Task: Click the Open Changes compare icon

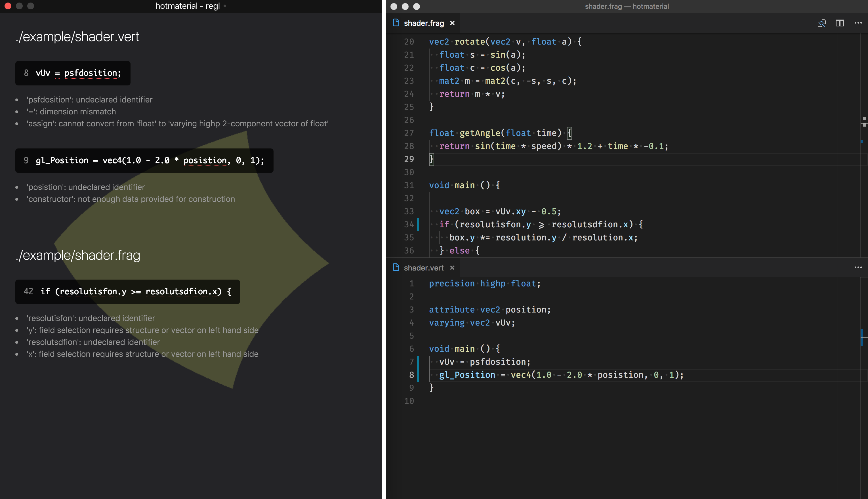Action: (x=821, y=23)
